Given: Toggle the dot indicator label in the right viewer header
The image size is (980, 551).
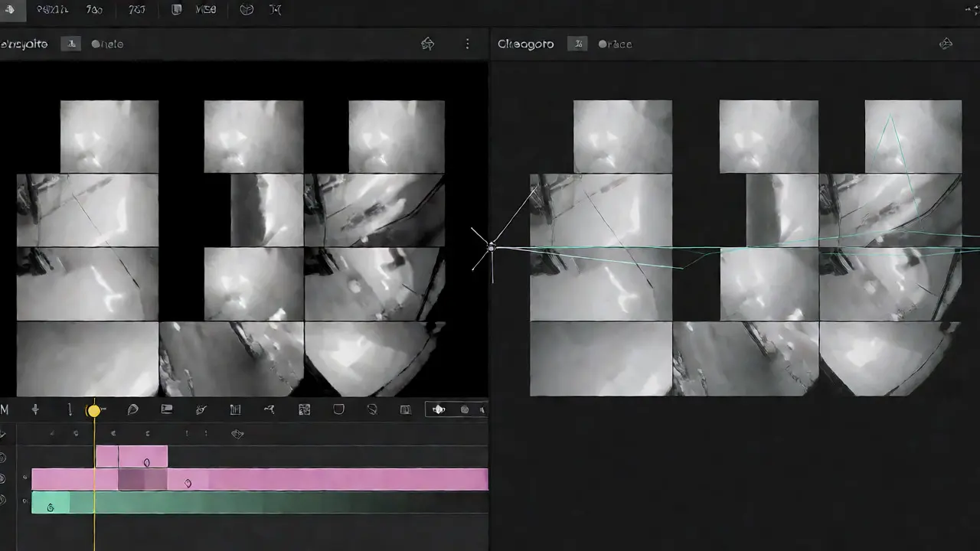Looking at the screenshot, I should coord(615,44).
